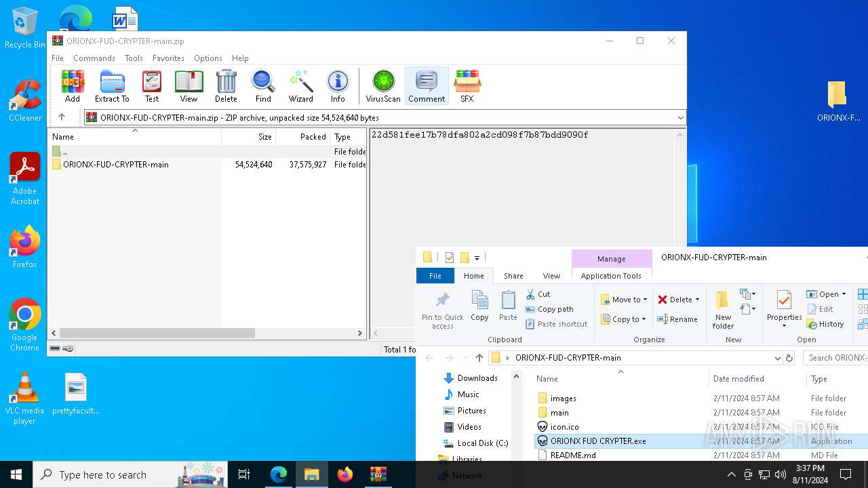Image resolution: width=868 pixels, height=488 pixels.
Task: Open the View tool in WinRAR
Action: click(x=189, y=86)
